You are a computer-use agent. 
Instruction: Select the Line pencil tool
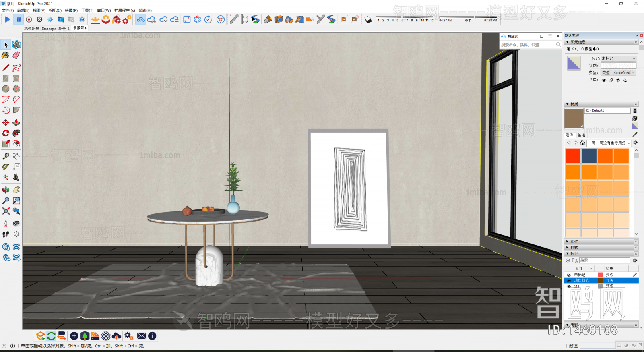(x=6, y=68)
